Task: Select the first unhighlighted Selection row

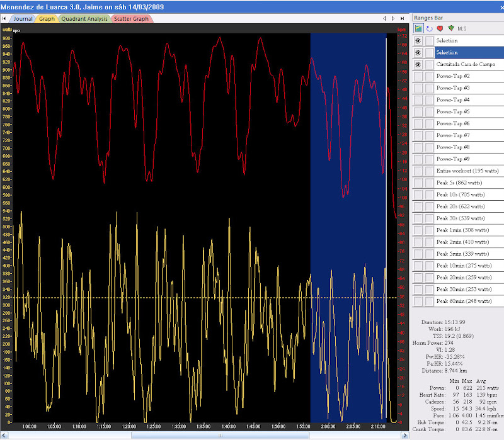Action: tap(469, 41)
